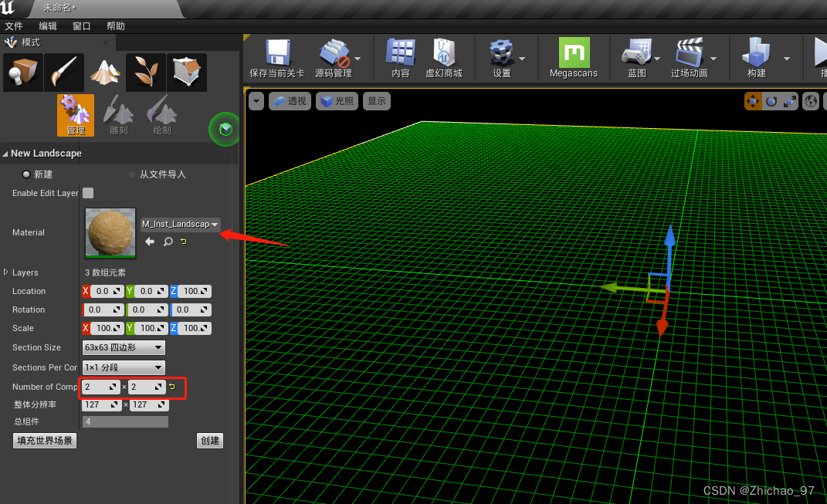Screen dimensions: 827x504
Task: Toggle 透视 perspective view button
Action: tap(290, 101)
